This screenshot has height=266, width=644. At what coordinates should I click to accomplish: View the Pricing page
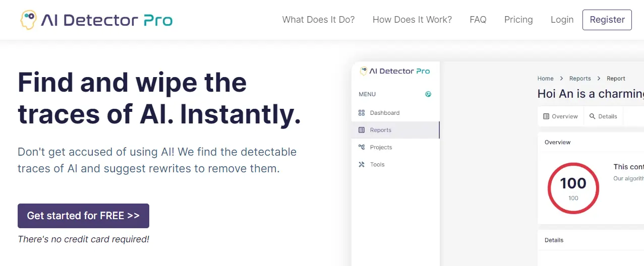click(x=518, y=20)
